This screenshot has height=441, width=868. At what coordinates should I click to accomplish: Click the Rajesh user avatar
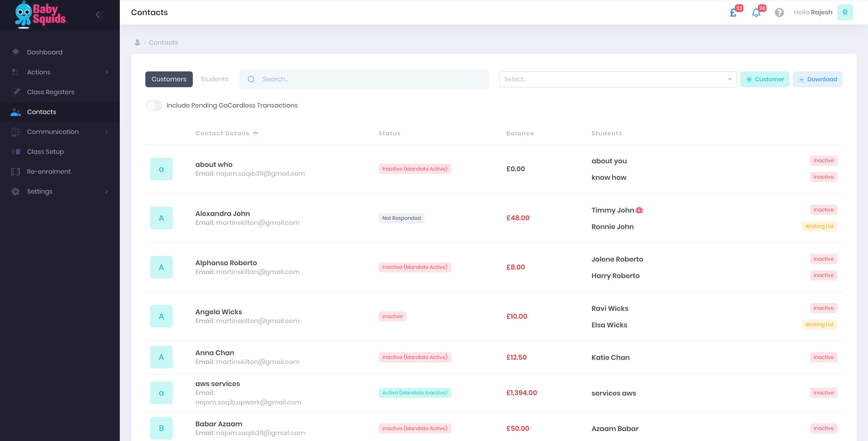pyautogui.click(x=845, y=12)
